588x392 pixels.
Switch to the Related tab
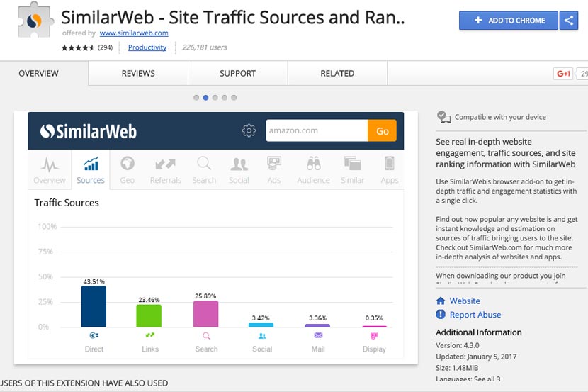(337, 74)
